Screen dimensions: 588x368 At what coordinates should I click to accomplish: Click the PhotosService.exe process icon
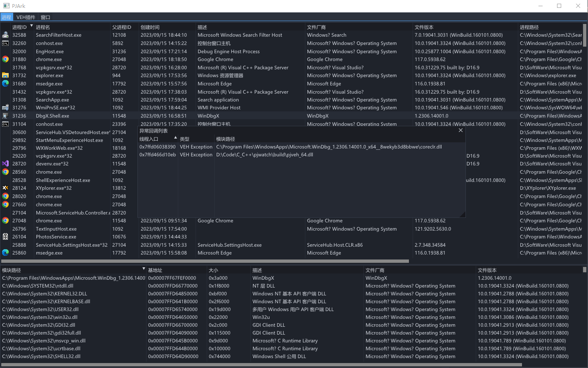(5, 237)
